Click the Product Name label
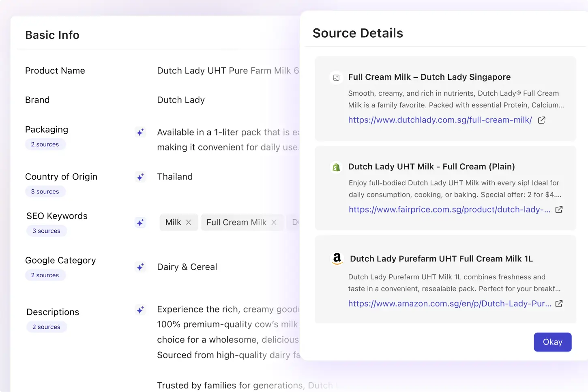The image size is (588, 392). (55, 71)
